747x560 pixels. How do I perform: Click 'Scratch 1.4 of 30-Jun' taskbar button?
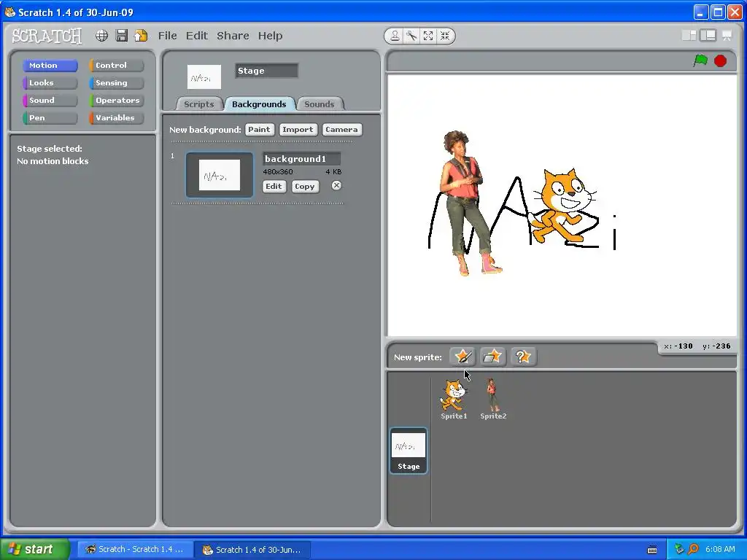tap(253, 550)
